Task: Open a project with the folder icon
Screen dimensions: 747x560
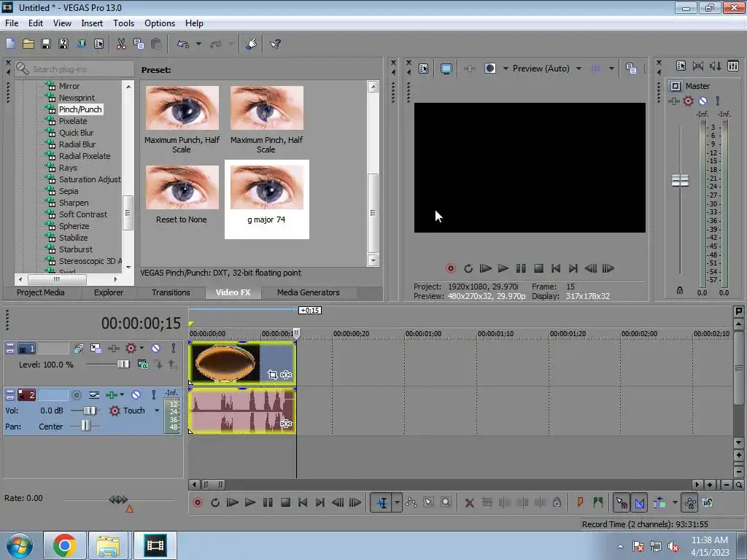Action: pyautogui.click(x=28, y=44)
